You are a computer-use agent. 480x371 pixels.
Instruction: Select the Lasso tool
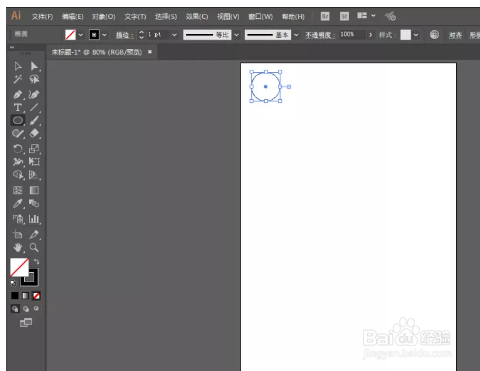click(34, 79)
